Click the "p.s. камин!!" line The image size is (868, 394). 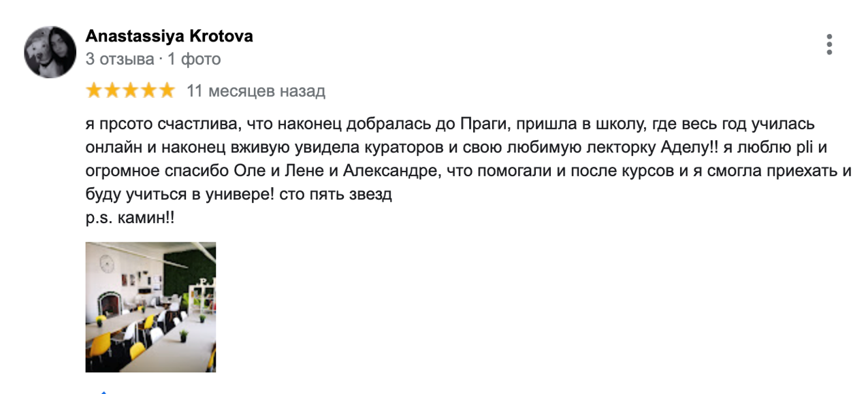coord(131,219)
